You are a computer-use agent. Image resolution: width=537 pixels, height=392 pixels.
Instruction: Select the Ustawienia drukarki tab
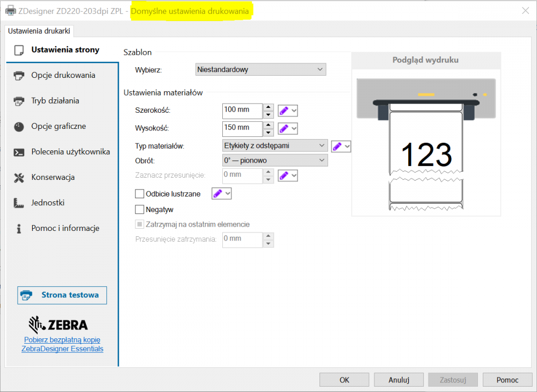[x=39, y=31]
